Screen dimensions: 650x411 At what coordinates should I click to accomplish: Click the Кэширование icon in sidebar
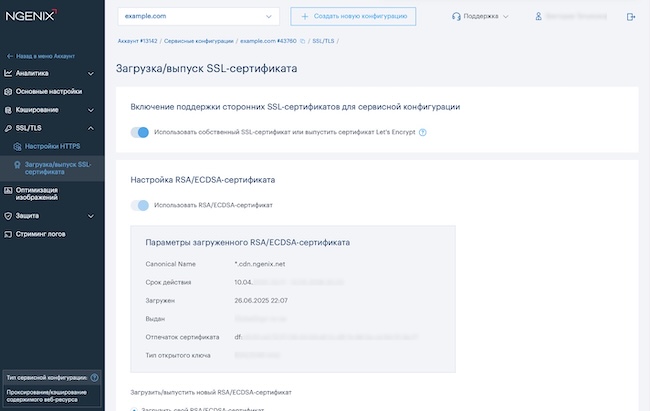[8, 110]
